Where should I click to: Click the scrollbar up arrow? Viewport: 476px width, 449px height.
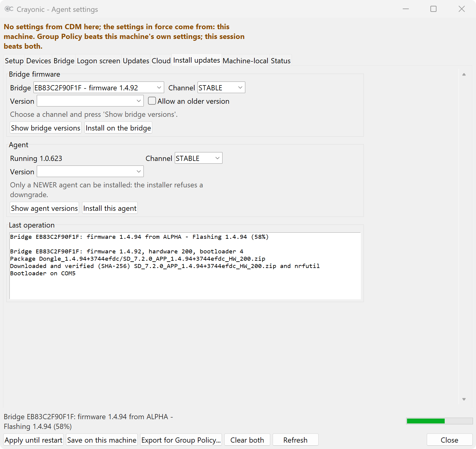[x=464, y=75]
